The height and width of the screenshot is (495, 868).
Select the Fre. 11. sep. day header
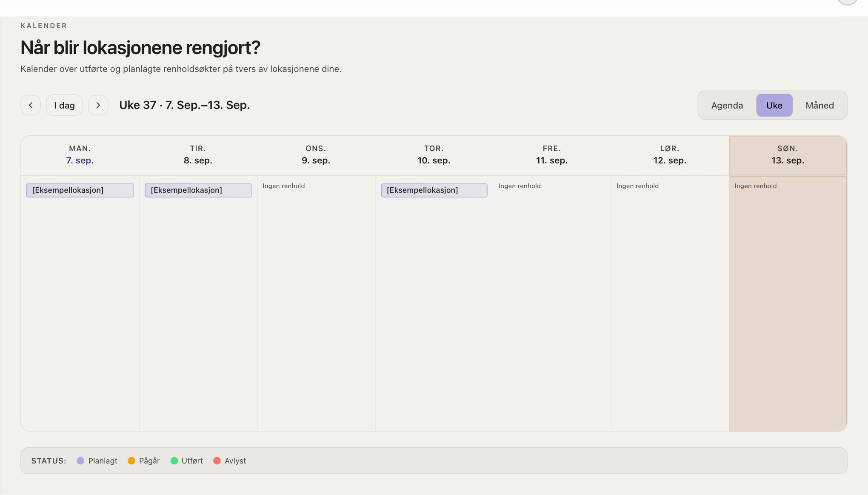click(x=552, y=155)
